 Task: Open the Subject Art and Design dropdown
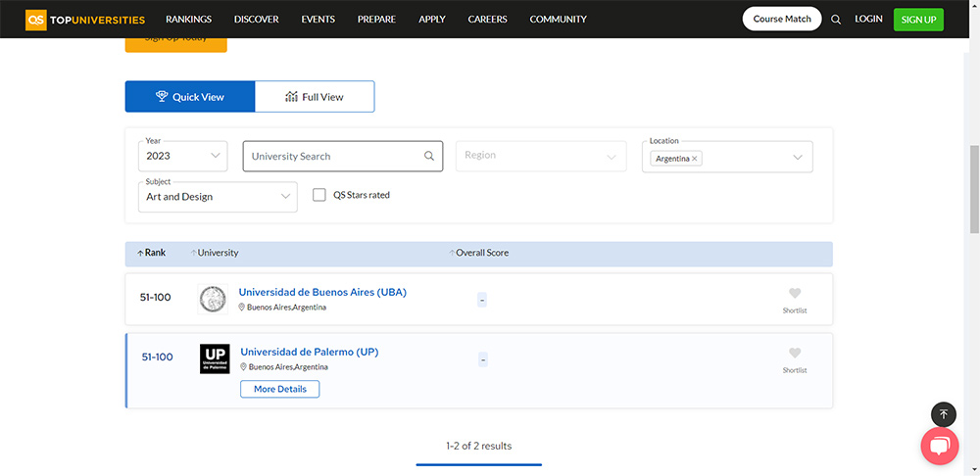pyautogui.click(x=218, y=197)
